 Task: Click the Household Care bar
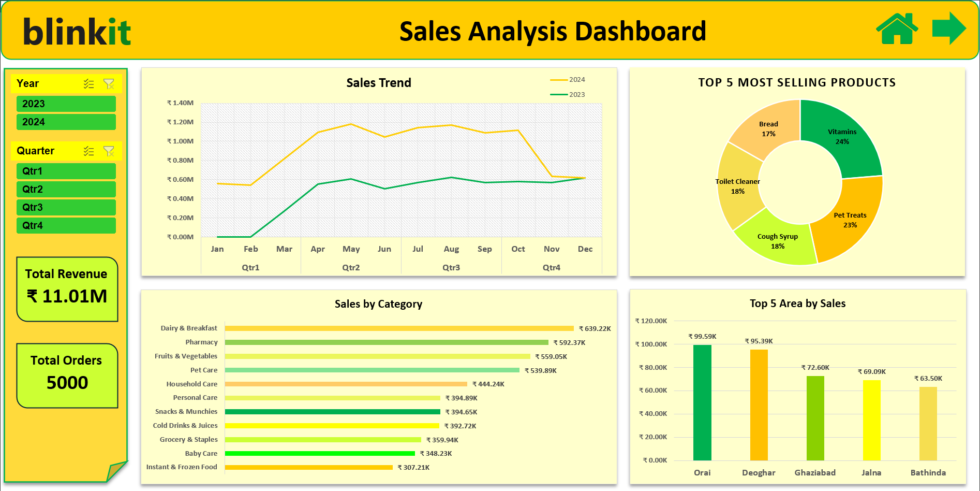pyautogui.click(x=346, y=384)
